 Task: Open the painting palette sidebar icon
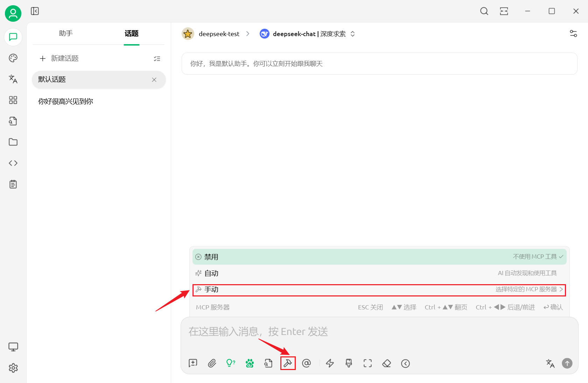tap(13, 58)
